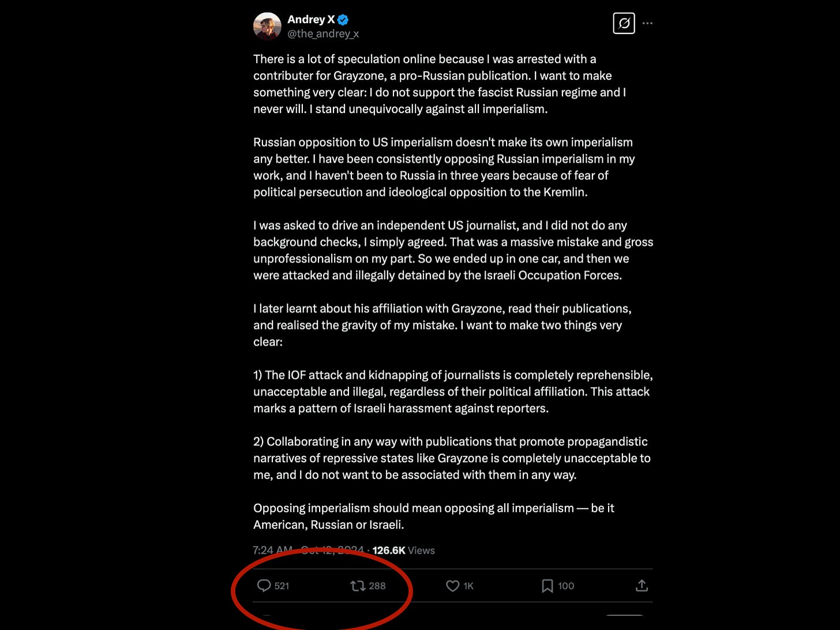Open the 288 reposts count
Screen dimensions: 840x630
tap(377, 586)
